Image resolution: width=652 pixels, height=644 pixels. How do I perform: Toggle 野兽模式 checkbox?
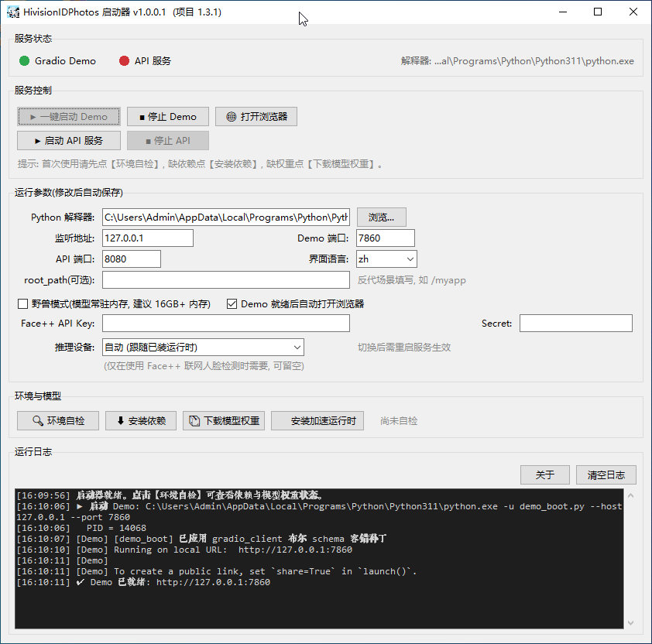23,304
